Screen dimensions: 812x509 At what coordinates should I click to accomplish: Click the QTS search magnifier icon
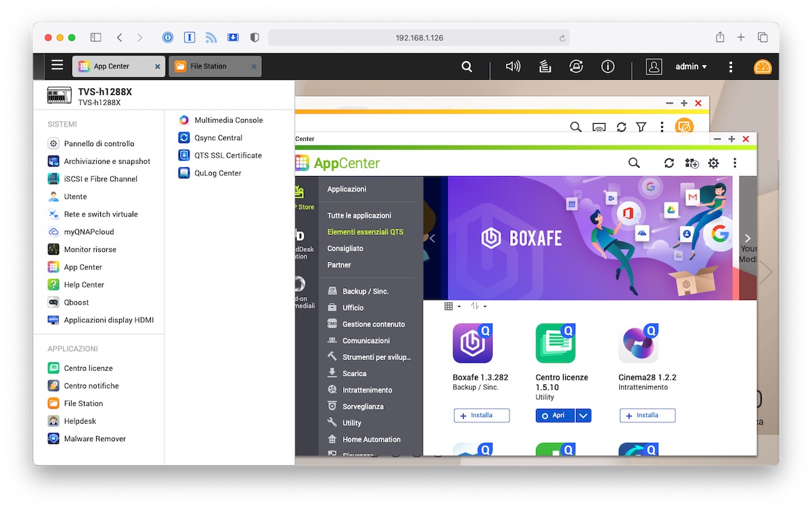[x=467, y=66]
